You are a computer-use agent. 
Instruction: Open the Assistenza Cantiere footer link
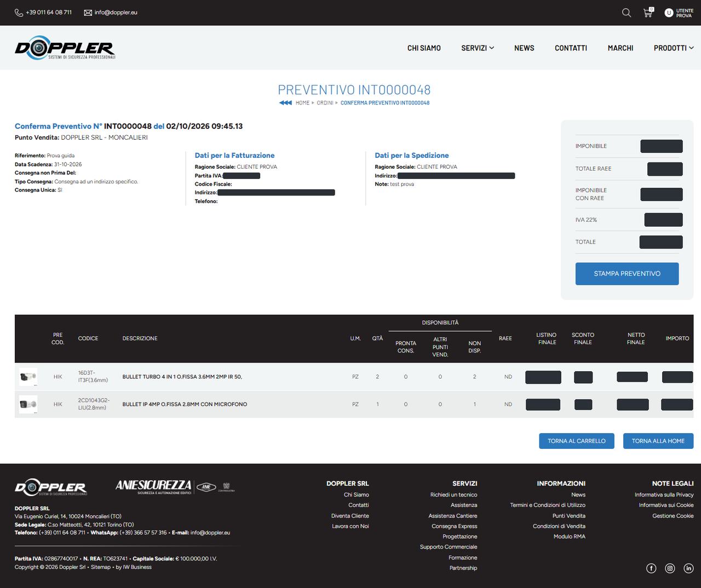453,516
